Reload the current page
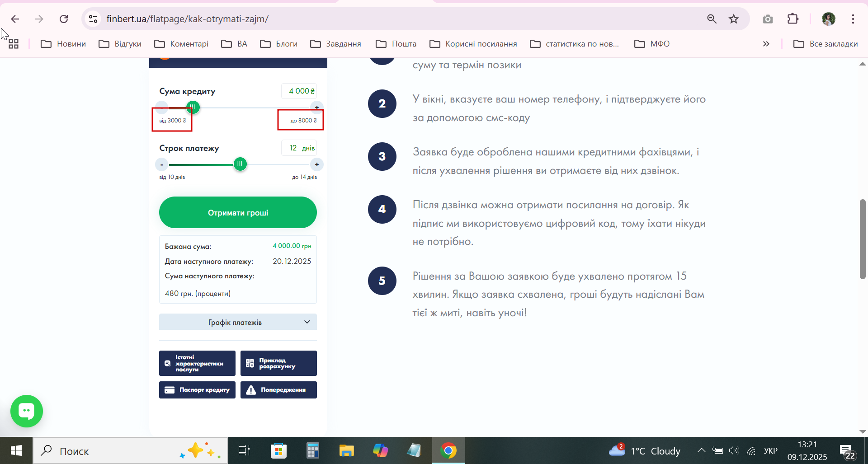Image resolution: width=868 pixels, height=464 pixels. 64,19
